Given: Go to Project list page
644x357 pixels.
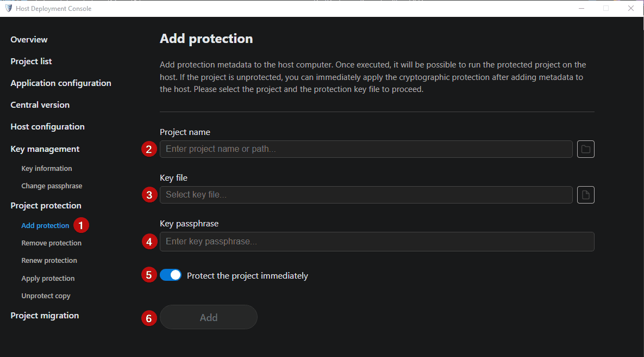Looking at the screenshot, I should click(x=31, y=61).
